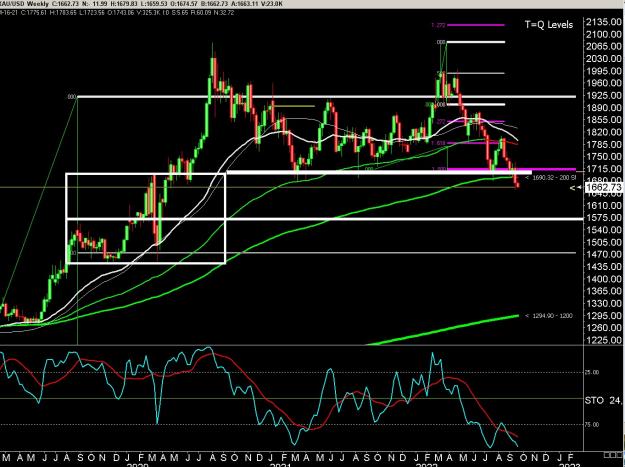Click the 2065.00 price axis label
The height and width of the screenshot is (467, 625).
[604, 46]
